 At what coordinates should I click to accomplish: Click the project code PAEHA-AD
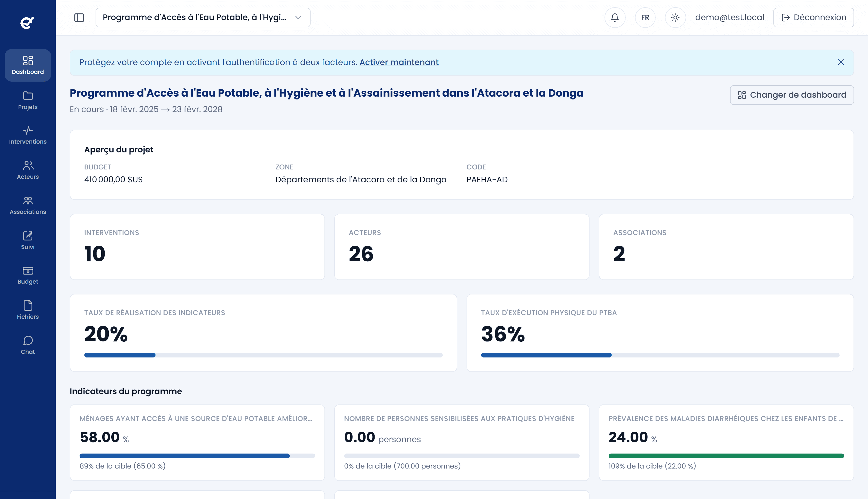(487, 180)
